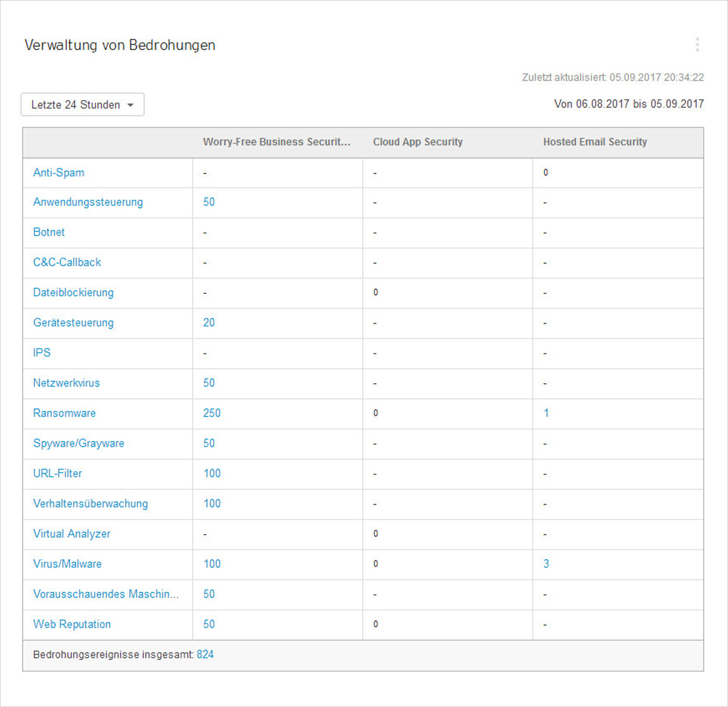This screenshot has height=707, width=728.
Task: Select the C&C-Callback link
Action: (x=67, y=262)
